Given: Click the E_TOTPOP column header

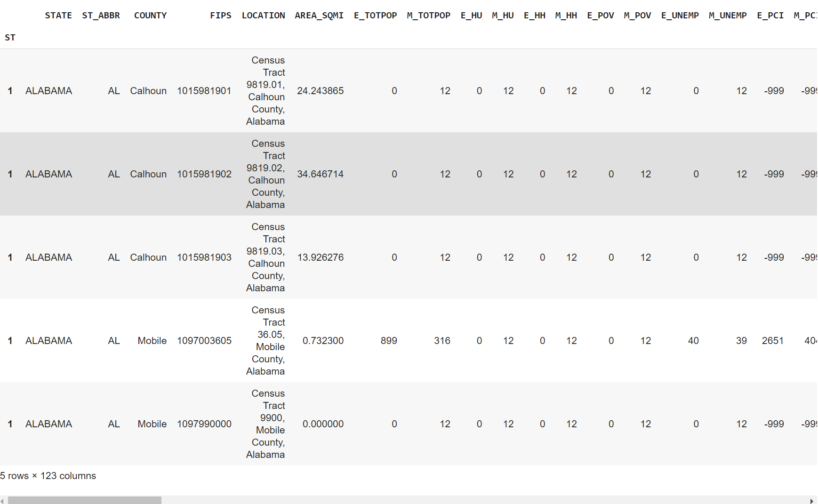Looking at the screenshot, I should [375, 15].
